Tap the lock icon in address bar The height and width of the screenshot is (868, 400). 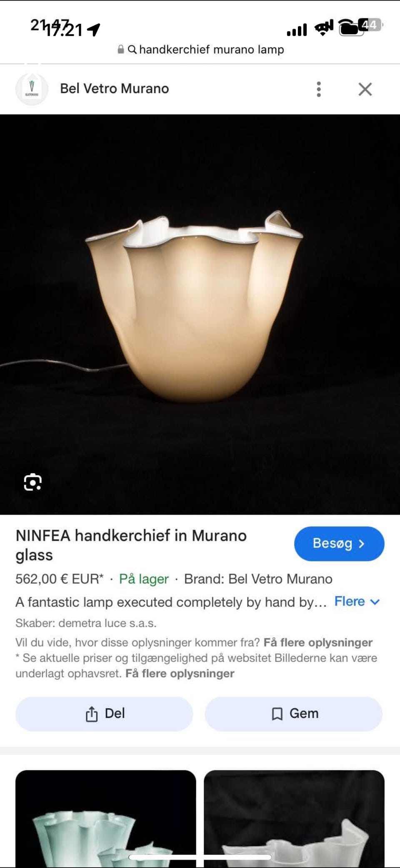(x=121, y=50)
